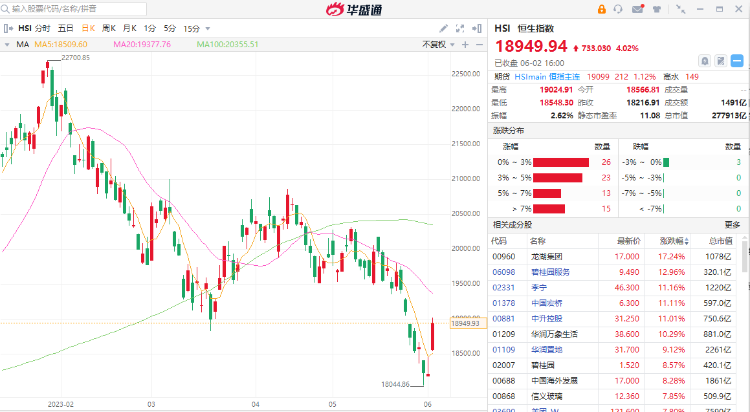
Task: Switch to 5分 five-minute chart
Action: coord(170,29)
